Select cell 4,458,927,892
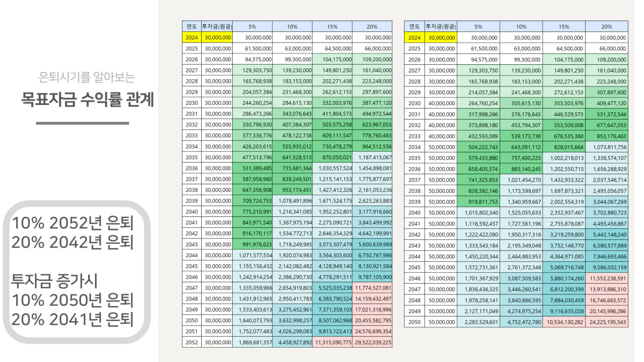The width and height of the screenshot is (644, 362). 292,343
